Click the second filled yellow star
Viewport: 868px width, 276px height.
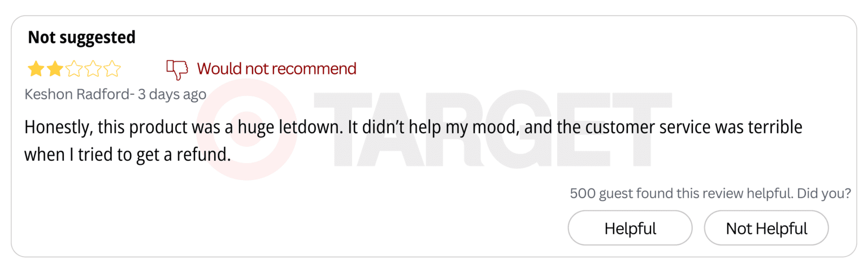coord(55,69)
